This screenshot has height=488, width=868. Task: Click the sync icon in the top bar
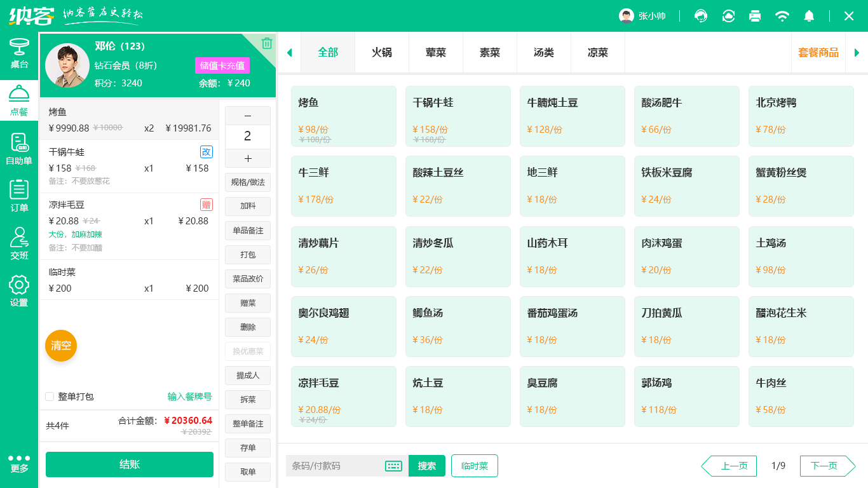[x=728, y=16]
